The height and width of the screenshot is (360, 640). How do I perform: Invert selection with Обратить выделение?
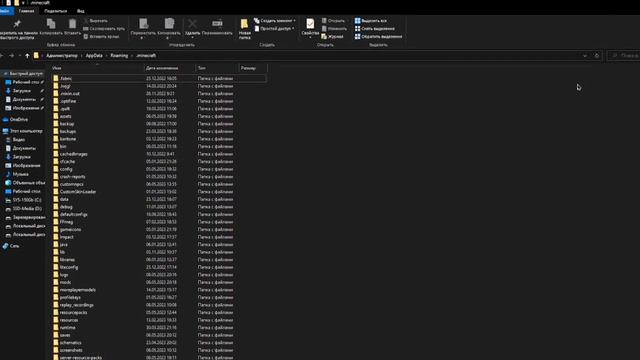(x=378, y=36)
